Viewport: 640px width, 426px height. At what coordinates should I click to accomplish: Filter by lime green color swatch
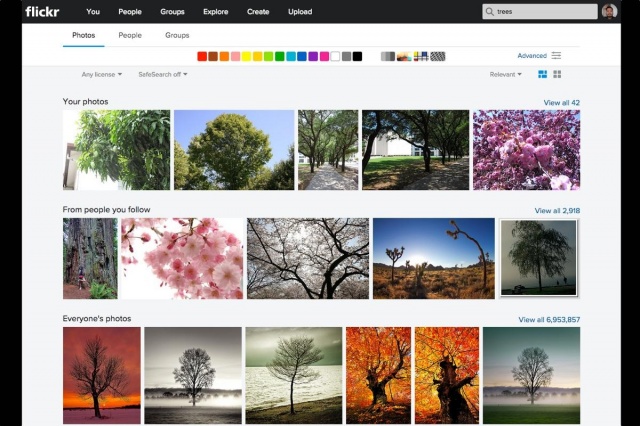[269, 56]
